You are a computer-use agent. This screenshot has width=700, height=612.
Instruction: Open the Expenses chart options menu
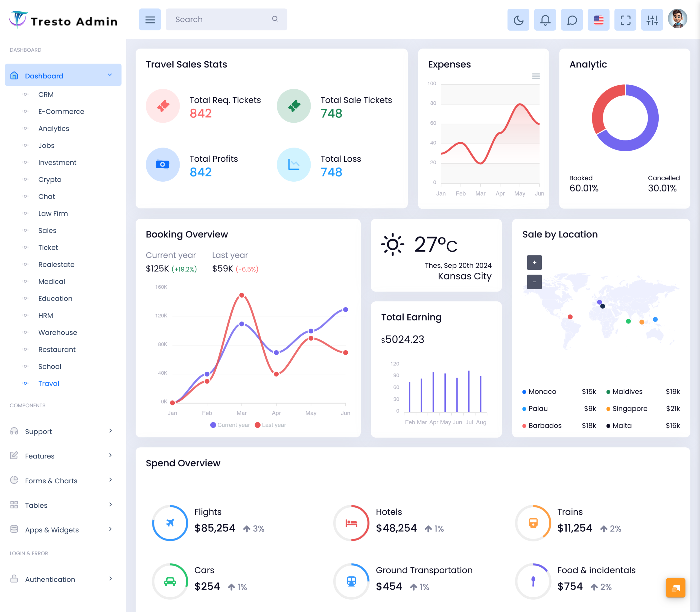(x=536, y=76)
